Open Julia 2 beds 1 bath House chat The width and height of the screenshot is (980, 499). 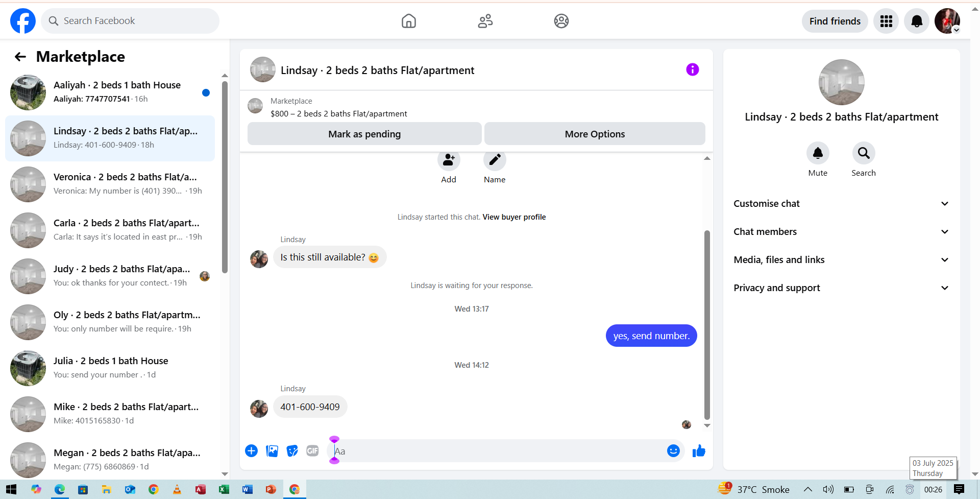pos(110,368)
